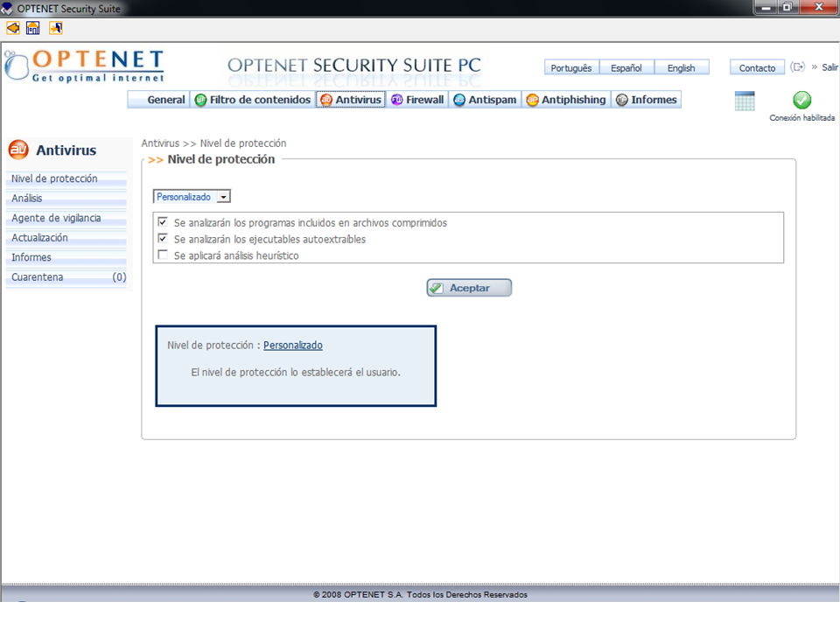The image size is (840, 630).
Task: Click the calendar grid icon
Action: click(x=745, y=101)
